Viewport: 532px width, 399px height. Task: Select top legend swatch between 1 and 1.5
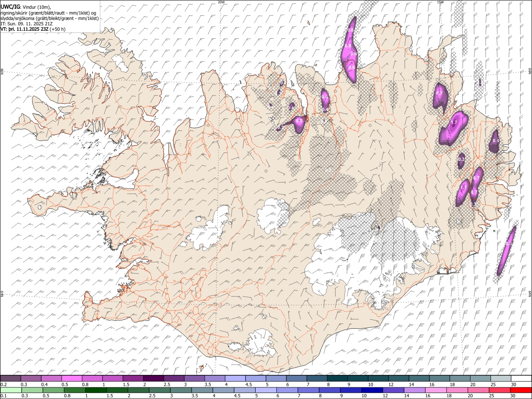113,378
